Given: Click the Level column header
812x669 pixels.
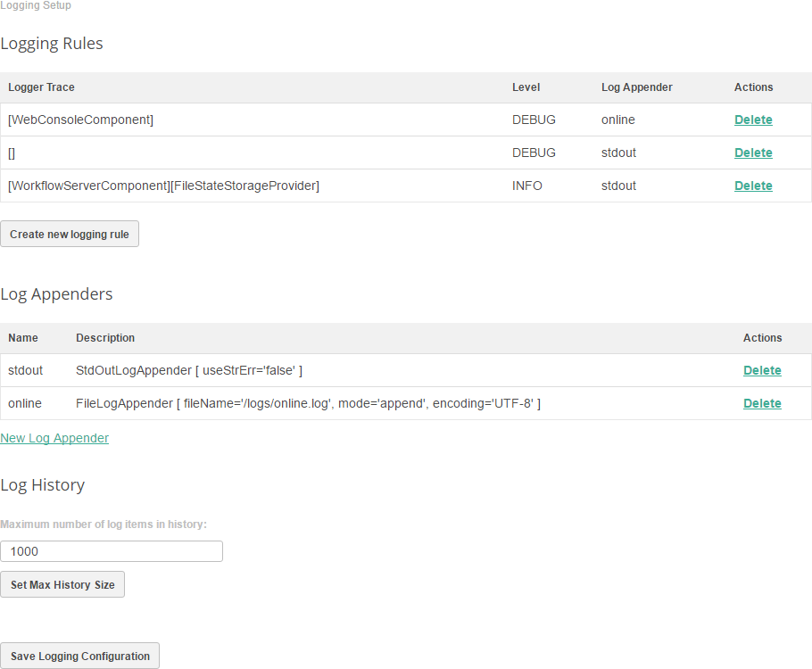Looking at the screenshot, I should [x=526, y=87].
